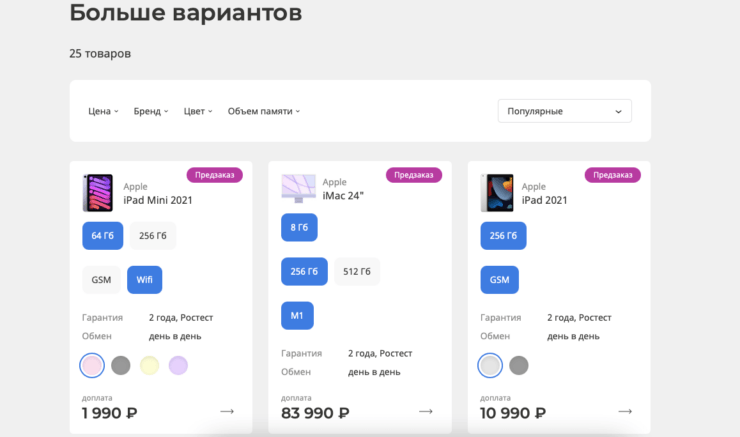Click arrow icon on iMac 24" card
740x437 pixels.
[426, 412]
